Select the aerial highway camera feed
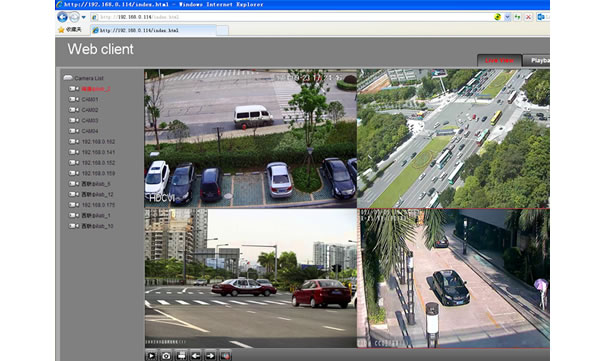Image resolution: width=600 pixels, height=361 pixels. coord(453,139)
